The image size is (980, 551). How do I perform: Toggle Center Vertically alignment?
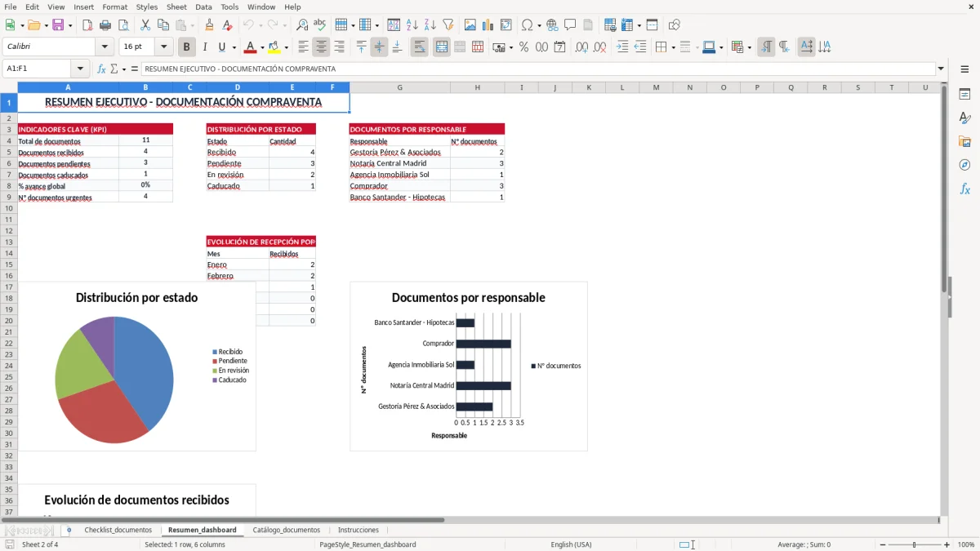(x=379, y=47)
